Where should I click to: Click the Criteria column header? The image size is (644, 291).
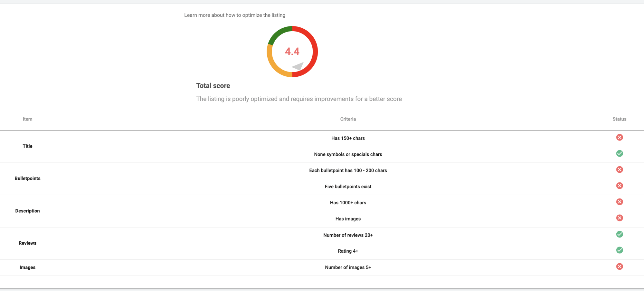[348, 119]
